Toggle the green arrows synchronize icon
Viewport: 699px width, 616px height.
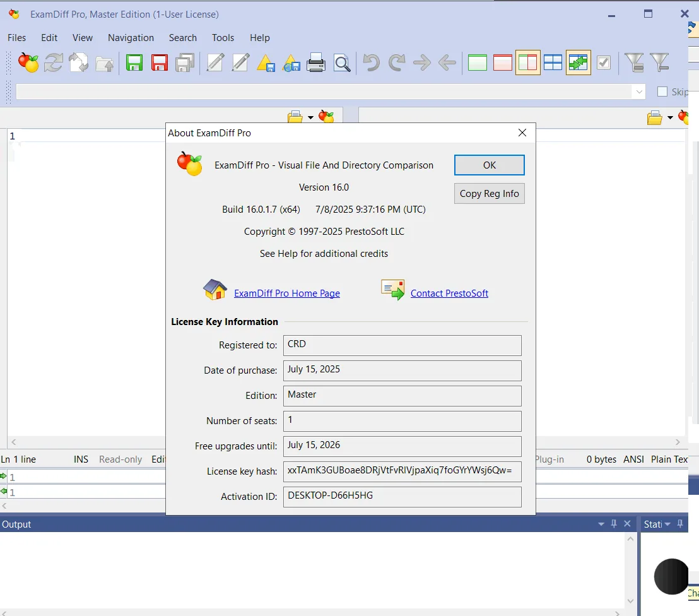click(x=579, y=62)
